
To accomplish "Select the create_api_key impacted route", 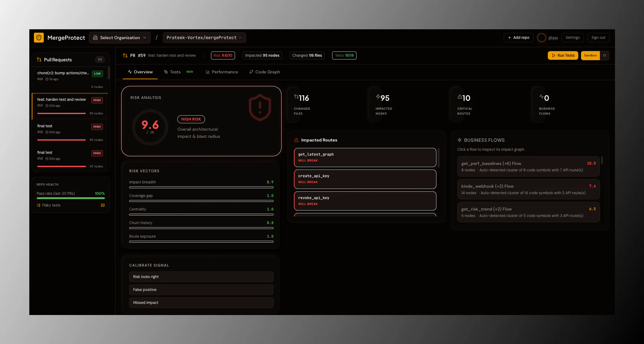I will click(365, 179).
